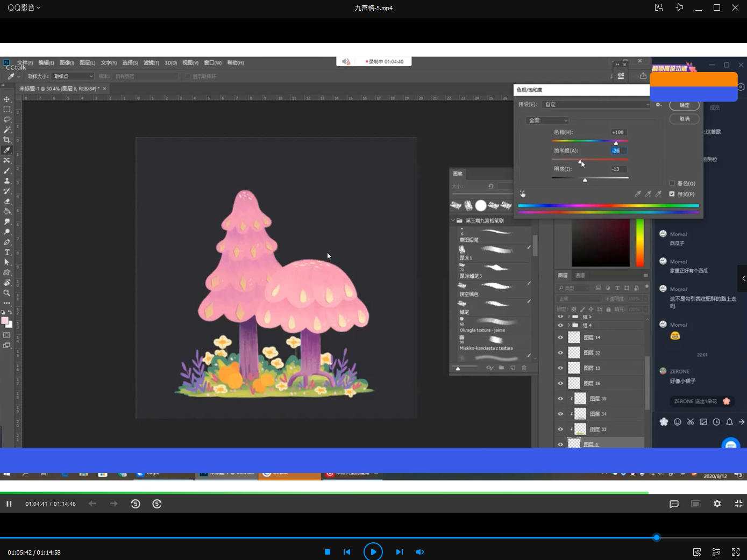Uncheck the 预览 preview checkbox
This screenshot has height=560, width=747.
[672, 194]
